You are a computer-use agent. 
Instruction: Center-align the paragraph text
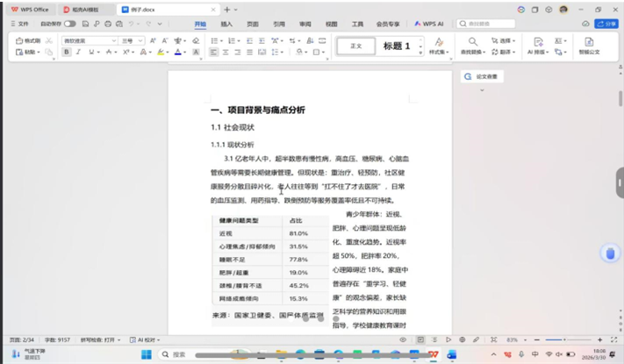click(x=226, y=53)
